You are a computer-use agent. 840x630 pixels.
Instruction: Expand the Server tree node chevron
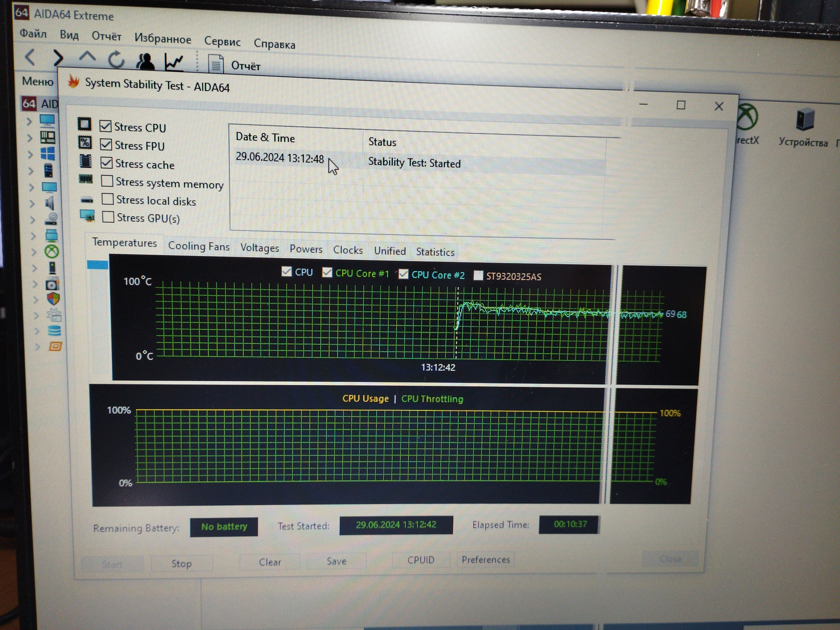pos(31,171)
